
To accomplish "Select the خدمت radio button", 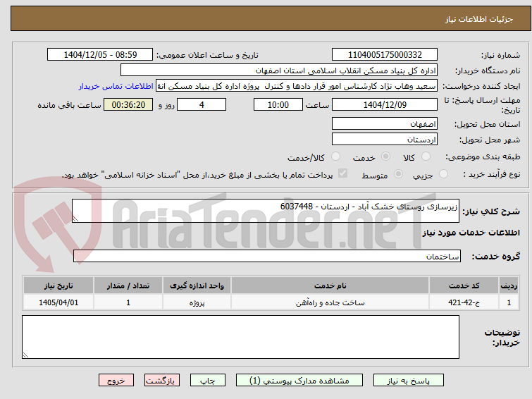I will pos(385,156).
